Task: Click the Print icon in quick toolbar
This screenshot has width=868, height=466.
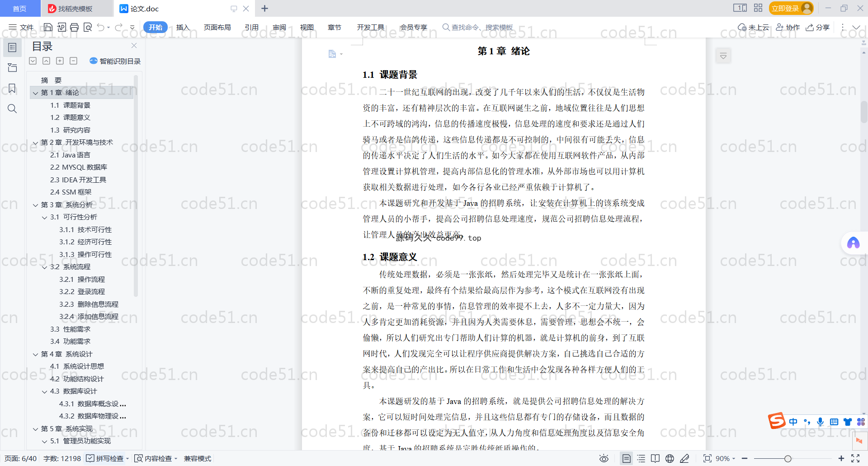Action: pyautogui.click(x=75, y=27)
